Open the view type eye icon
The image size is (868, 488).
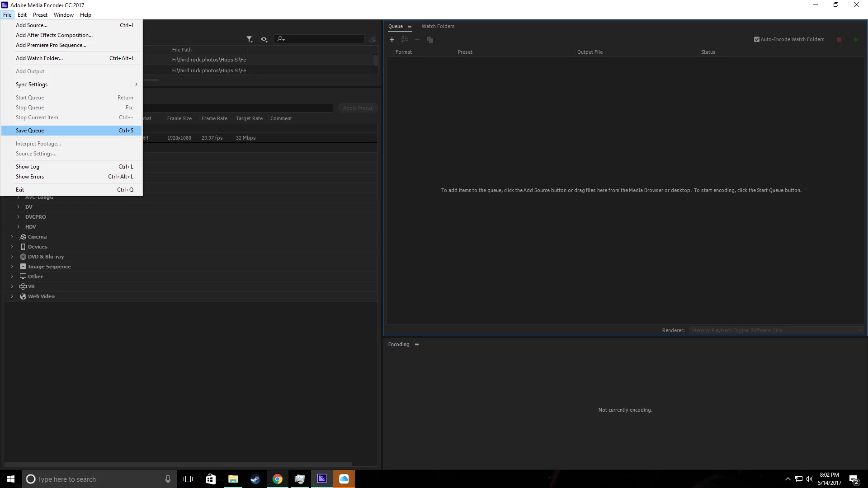(264, 39)
